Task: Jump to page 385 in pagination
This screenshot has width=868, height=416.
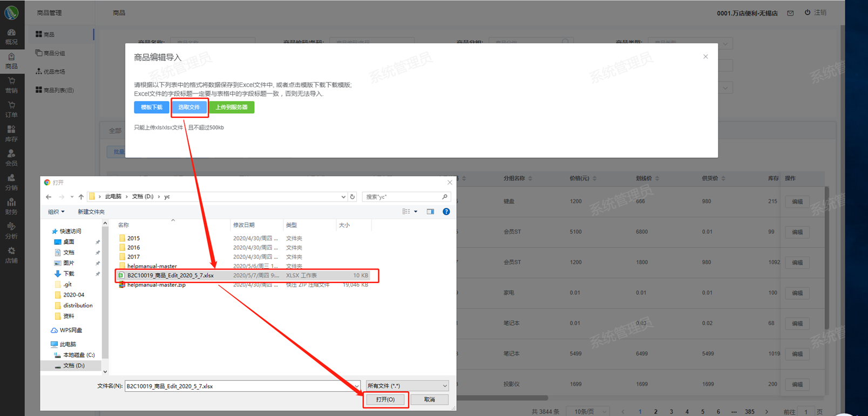Action: [750, 412]
